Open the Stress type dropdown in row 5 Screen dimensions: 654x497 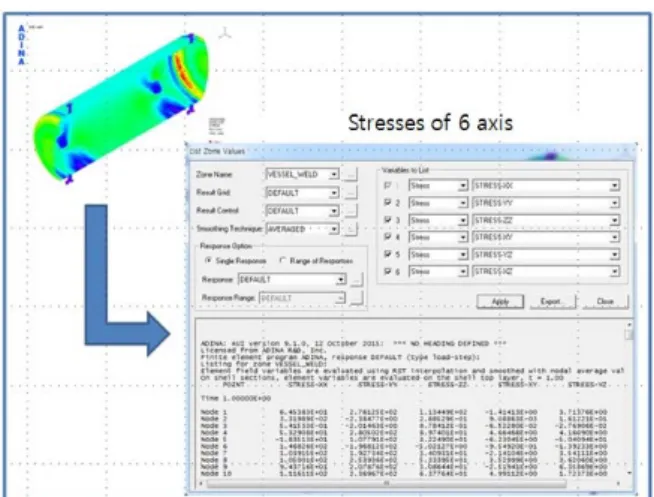438,254
